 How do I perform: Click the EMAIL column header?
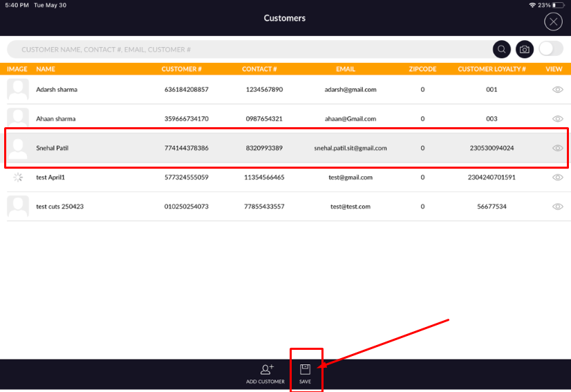pos(346,69)
